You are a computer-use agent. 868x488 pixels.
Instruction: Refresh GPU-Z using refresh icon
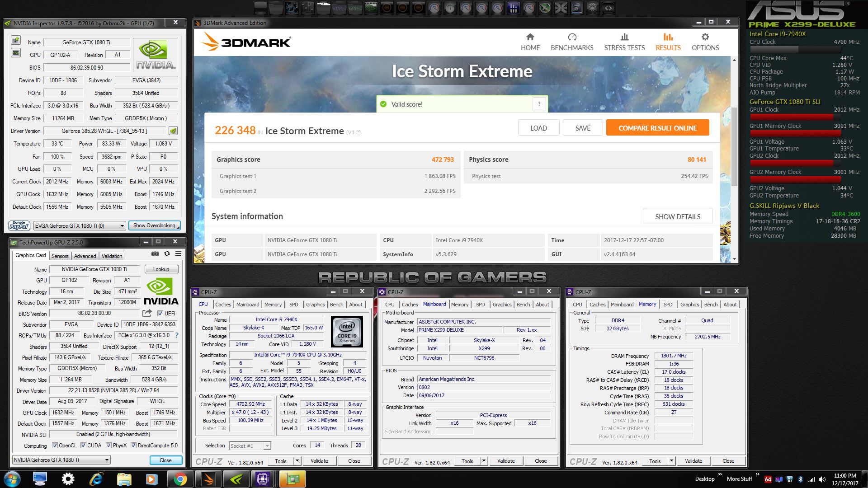point(167,254)
